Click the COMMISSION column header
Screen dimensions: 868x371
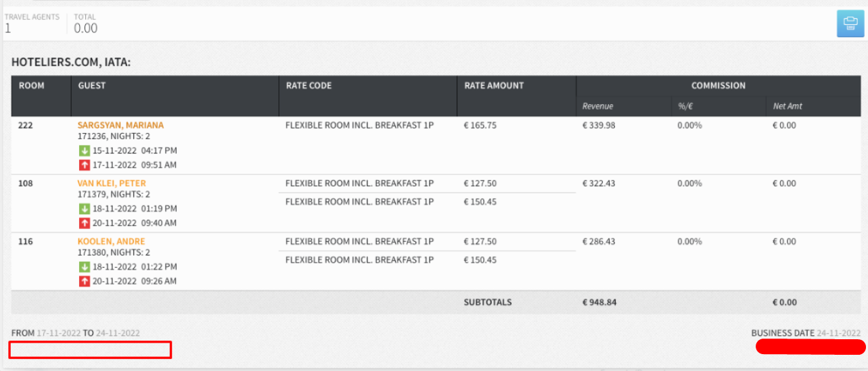coord(718,86)
